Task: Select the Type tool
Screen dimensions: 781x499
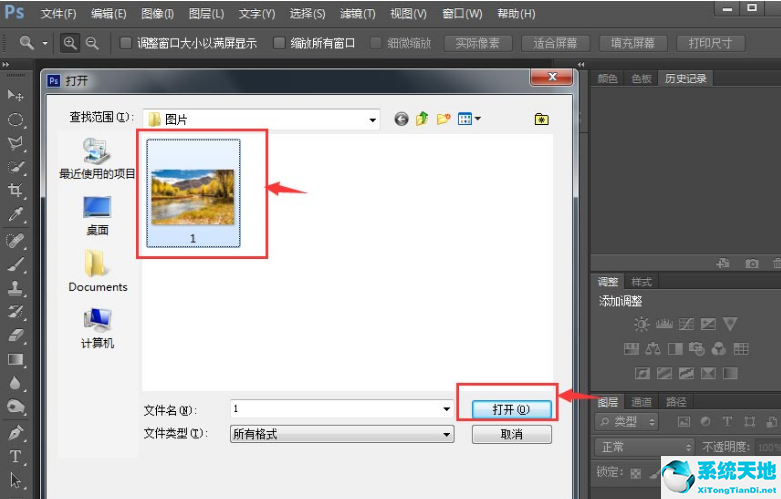Action: click(x=15, y=456)
